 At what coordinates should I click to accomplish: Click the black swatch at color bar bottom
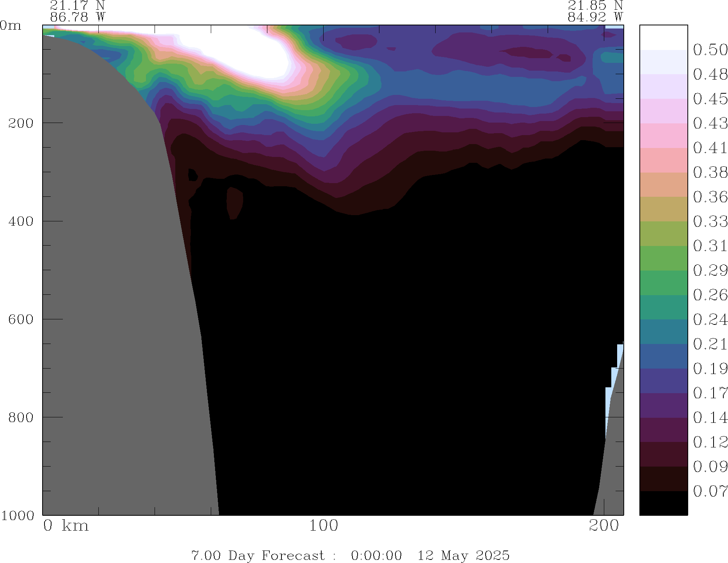663,503
